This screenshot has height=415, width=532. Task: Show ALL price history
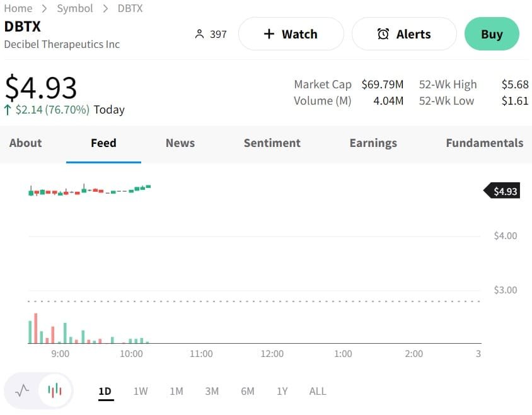(318, 391)
